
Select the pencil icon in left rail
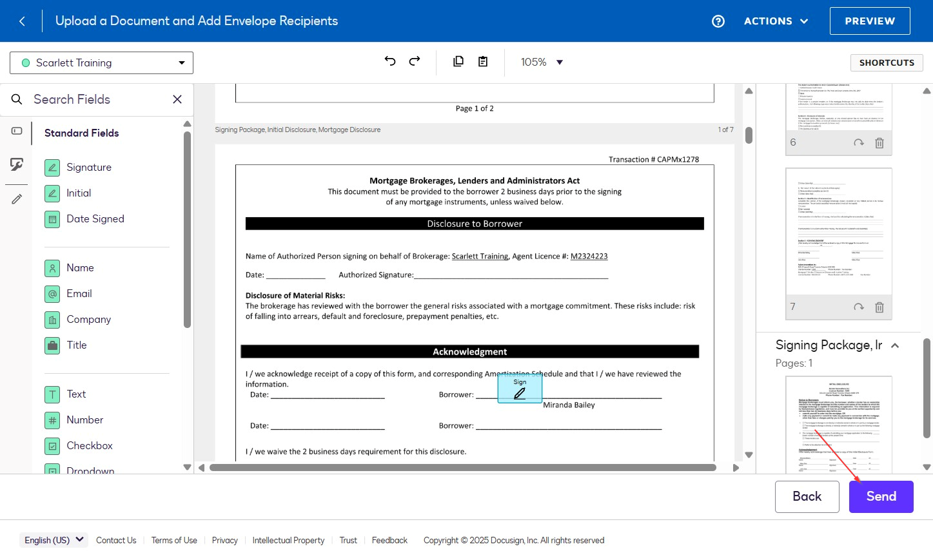point(17,199)
